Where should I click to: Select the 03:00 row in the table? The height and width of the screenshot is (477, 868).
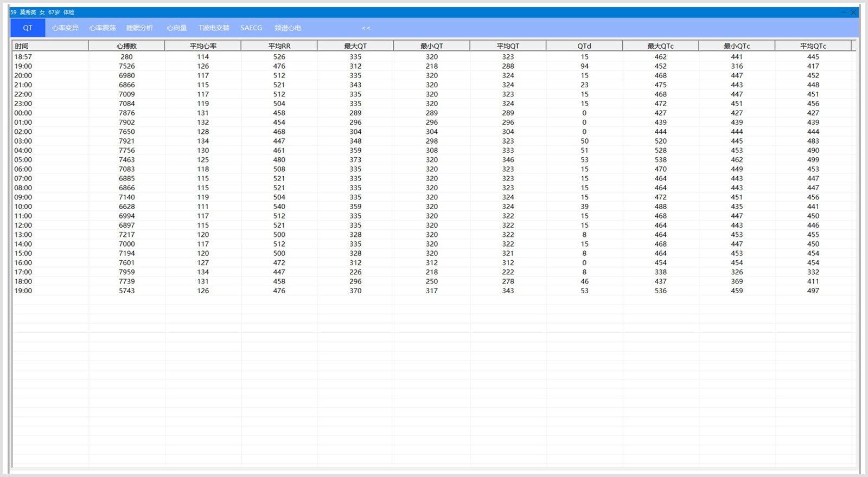(x=23, y=141)
